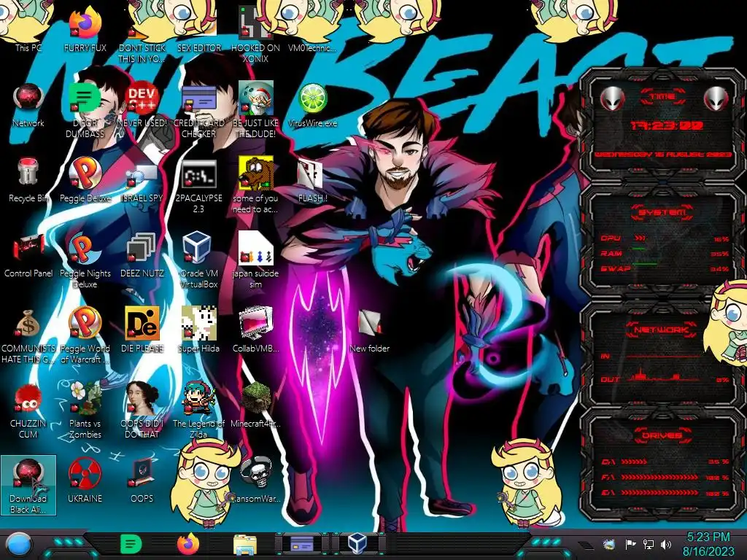Image resolution: width=747 pixels, height=560 pixels.
Task: Open the HOOKED ON XONIX icon
Action: 255,34
